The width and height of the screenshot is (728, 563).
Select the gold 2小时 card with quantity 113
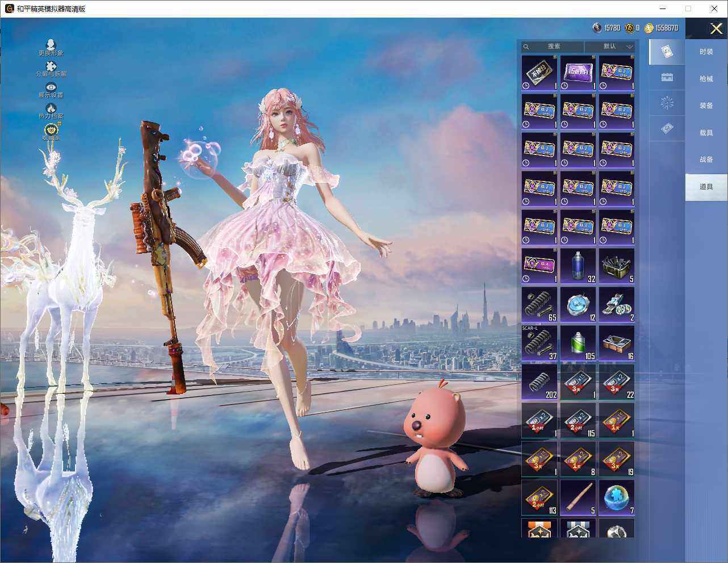pos(539,498)
